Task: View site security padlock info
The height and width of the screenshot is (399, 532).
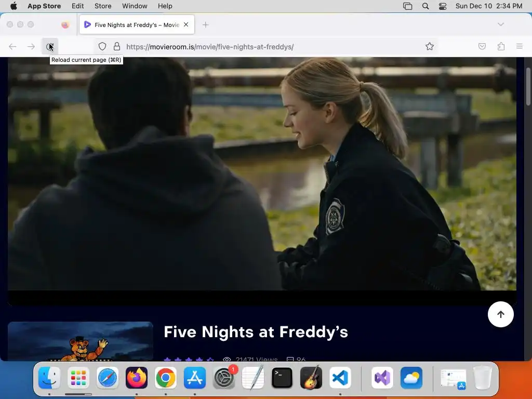Action: tap(117, 46)
